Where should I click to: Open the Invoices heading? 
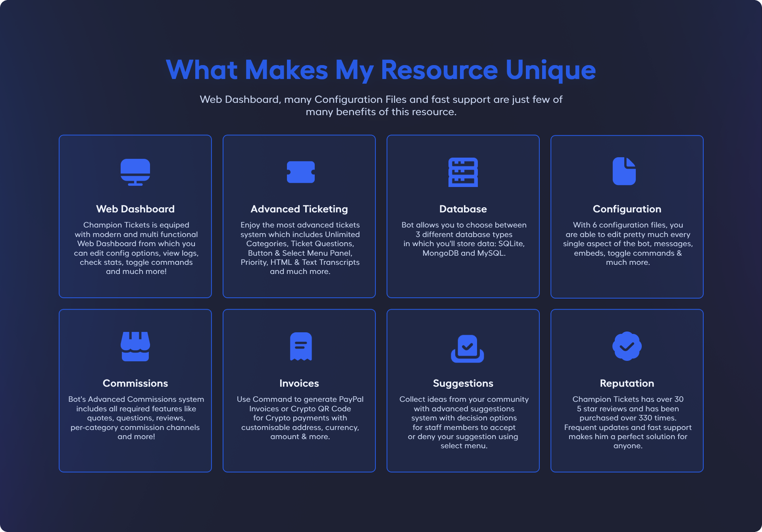(x=299, y=383)
